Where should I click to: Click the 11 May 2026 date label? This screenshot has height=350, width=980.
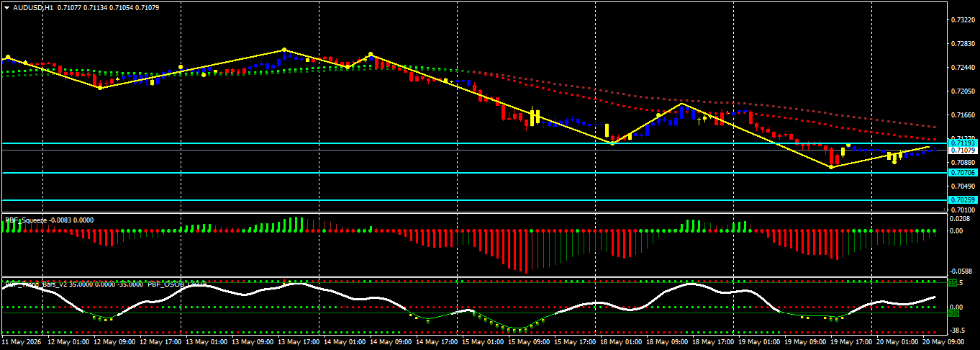pyautogui.click(x=22, y=341)
